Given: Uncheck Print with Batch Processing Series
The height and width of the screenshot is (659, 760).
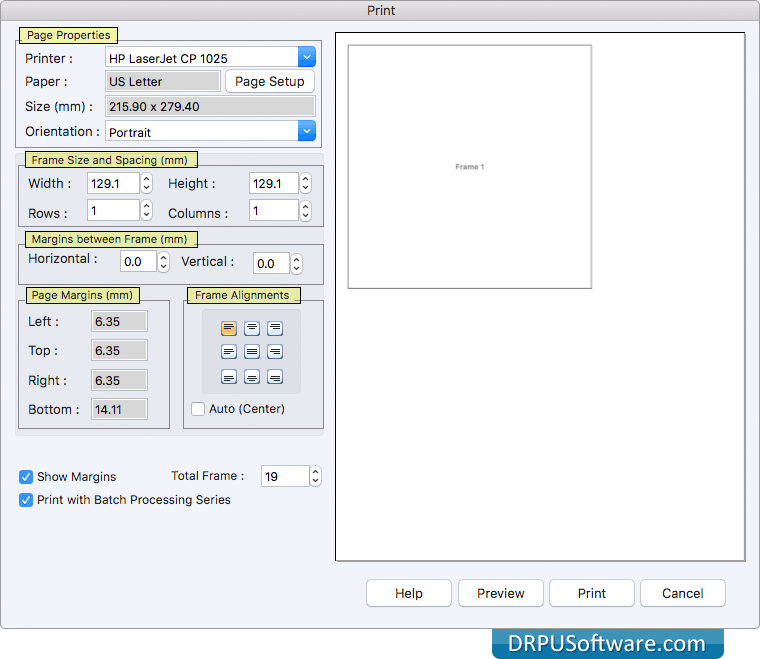Looking at the screenshot, I should click(26, 500).
